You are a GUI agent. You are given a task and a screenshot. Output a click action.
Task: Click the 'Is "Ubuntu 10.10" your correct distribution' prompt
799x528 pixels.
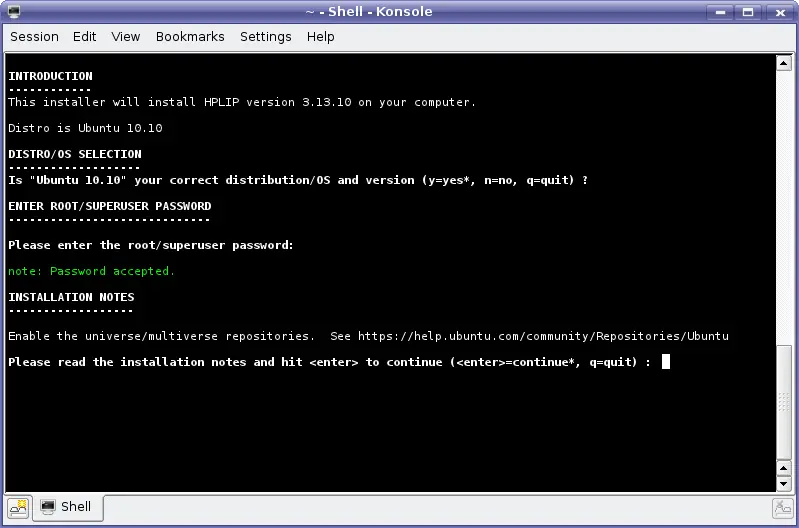298,180
